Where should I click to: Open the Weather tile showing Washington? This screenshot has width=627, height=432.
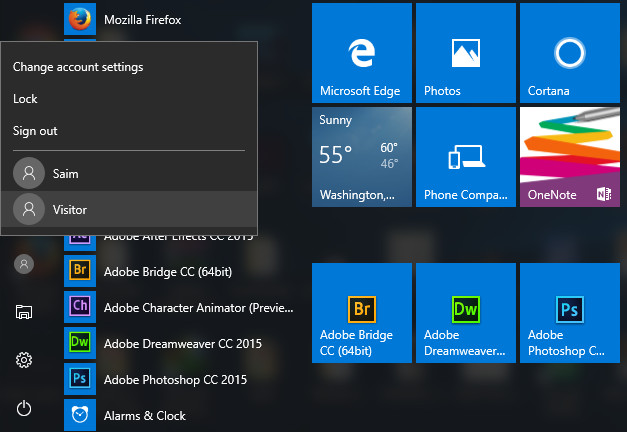pos(361,157)
